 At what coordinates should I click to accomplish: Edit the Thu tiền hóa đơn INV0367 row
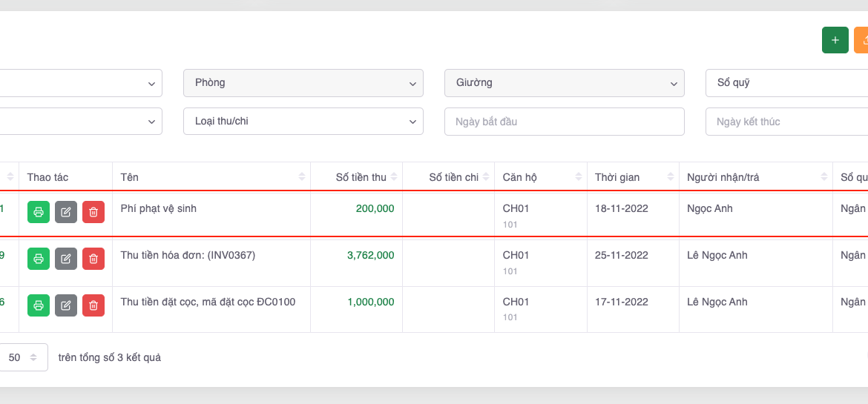(66, 259)
